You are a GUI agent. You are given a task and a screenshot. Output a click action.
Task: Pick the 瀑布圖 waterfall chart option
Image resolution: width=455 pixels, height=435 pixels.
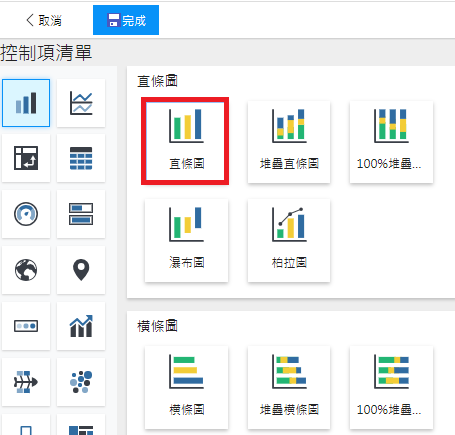(187, 241)
